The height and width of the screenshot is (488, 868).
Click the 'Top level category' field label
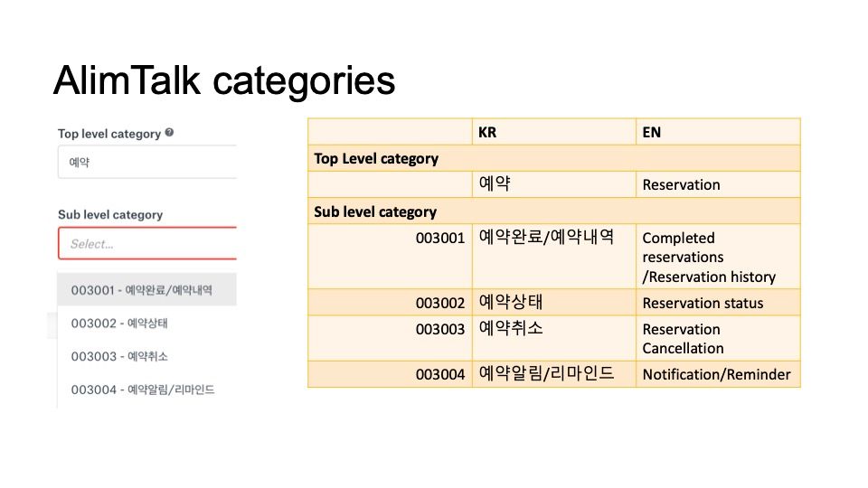tap(109, 134)
